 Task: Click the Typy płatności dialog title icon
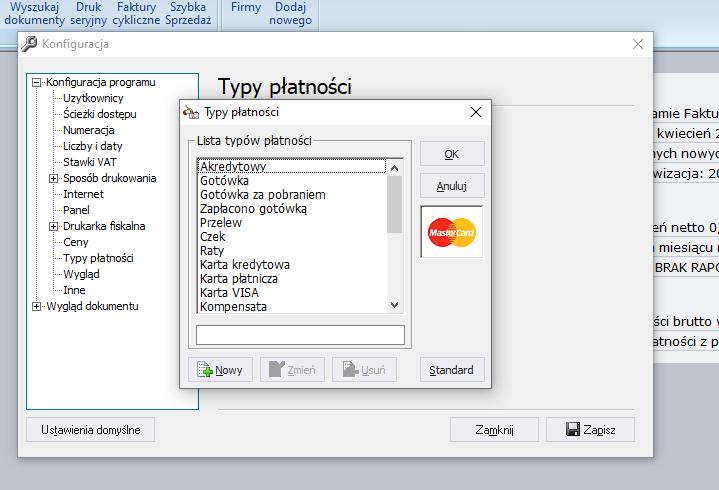click(191, 112)
